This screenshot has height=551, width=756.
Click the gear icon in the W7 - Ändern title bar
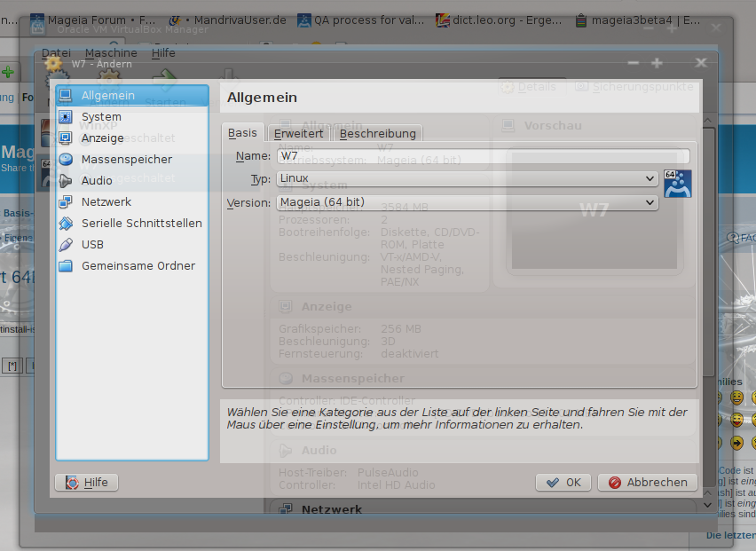pos(53,63)
